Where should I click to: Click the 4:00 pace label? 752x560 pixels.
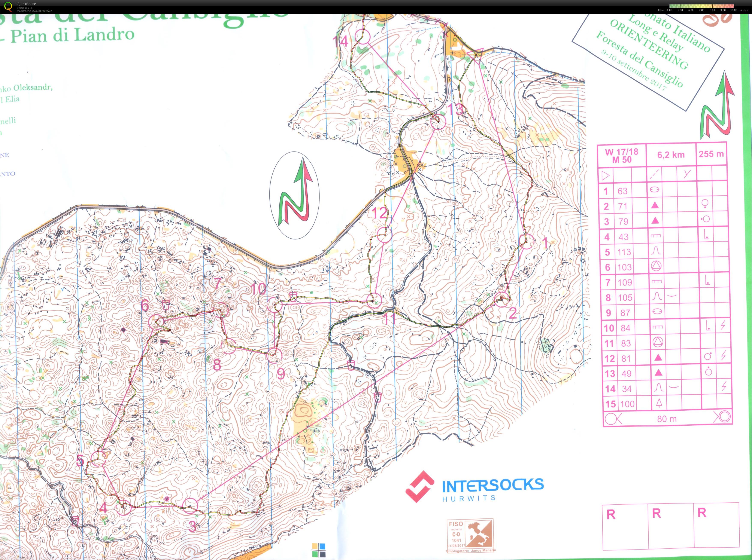pyautogui.click(x=670, y=10)
